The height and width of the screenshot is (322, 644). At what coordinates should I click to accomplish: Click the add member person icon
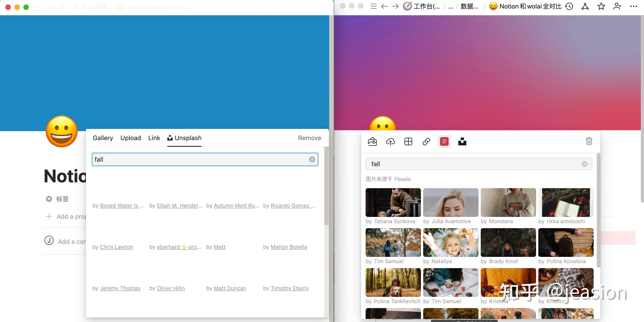point(617,6)
